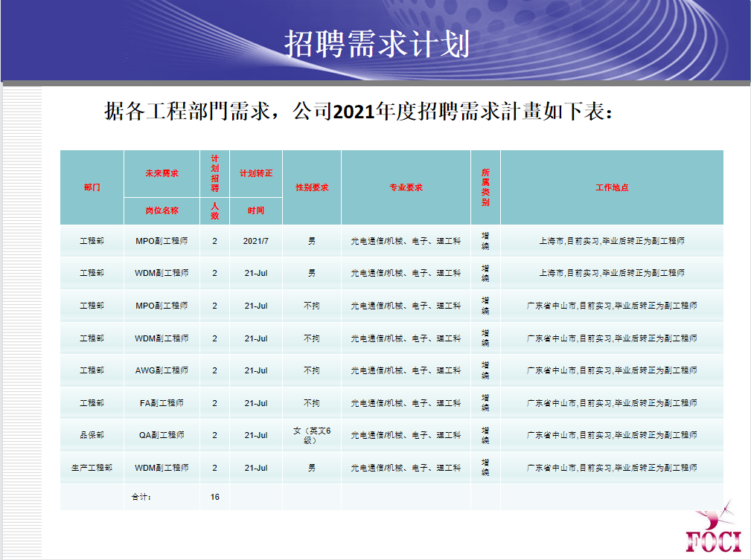Screen dimensions: 751x560
Task: Click the 品保部 department cell
Action: [x=92, y=435]
